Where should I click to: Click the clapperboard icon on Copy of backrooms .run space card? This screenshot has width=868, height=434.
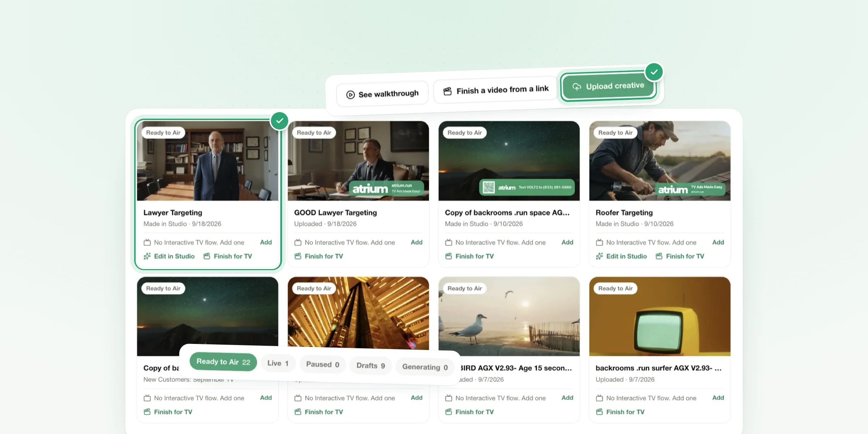pyautogui.click(x=449, y=256)
